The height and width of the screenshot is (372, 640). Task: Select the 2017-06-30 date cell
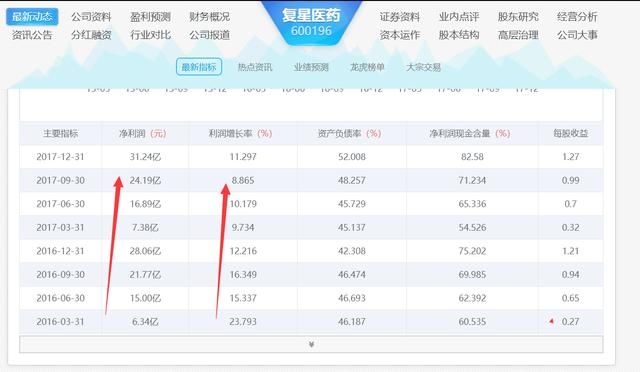60,204
